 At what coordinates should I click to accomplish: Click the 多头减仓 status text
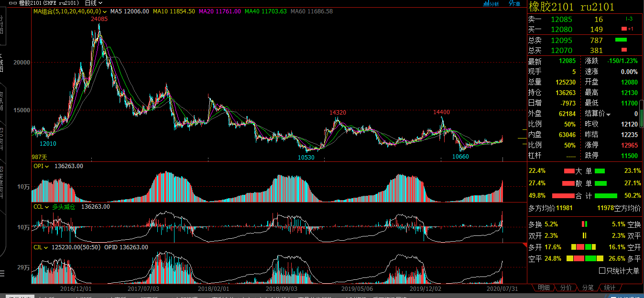pos(64,207)
